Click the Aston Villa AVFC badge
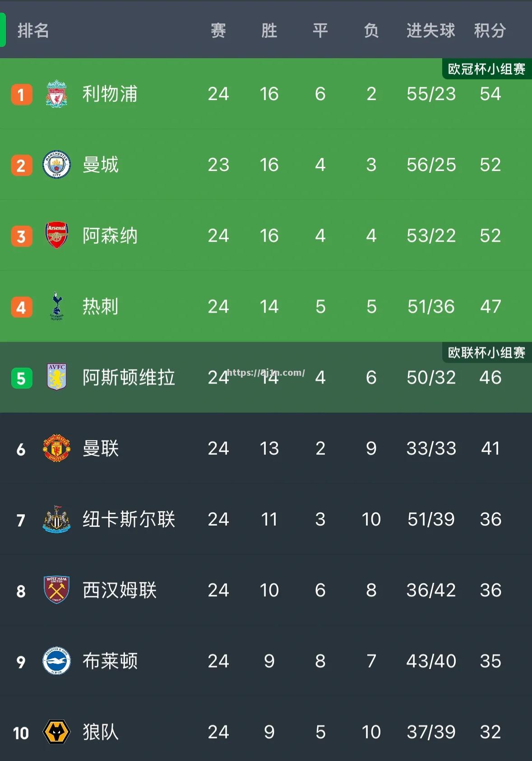 point(56,378)
